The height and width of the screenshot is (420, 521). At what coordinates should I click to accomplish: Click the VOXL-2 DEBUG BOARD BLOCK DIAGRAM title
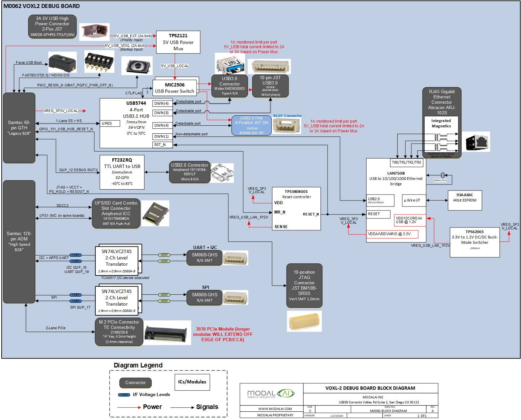(x=370, y=388)
